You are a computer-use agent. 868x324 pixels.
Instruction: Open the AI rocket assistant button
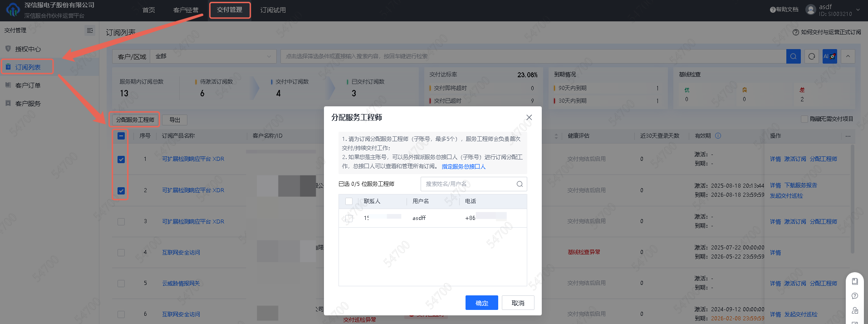point(829,56)
